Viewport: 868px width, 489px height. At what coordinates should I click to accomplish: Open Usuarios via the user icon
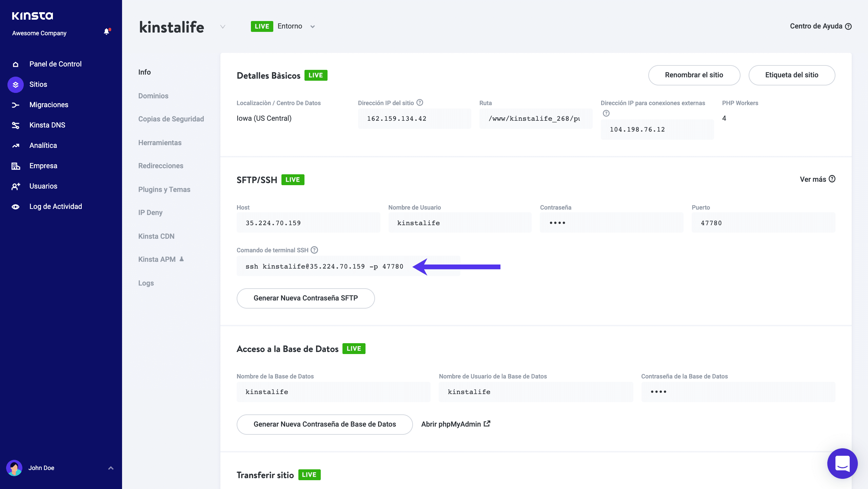(15, 186)
